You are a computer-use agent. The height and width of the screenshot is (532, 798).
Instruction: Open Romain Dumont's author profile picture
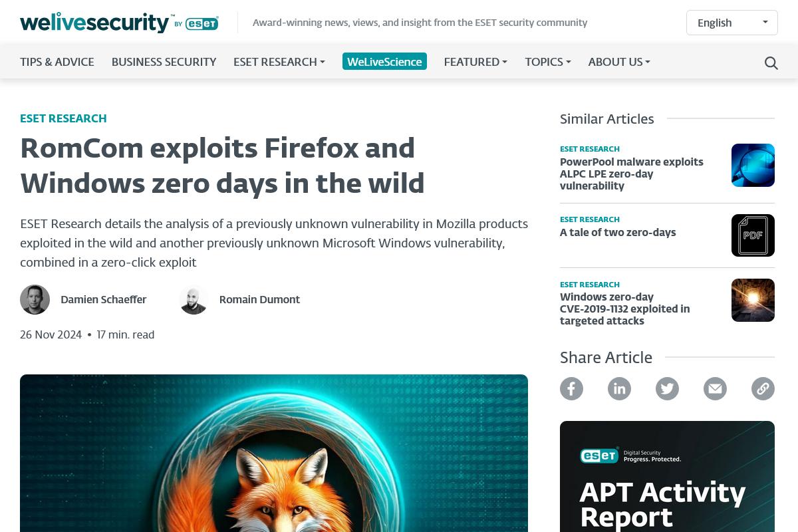194,299
